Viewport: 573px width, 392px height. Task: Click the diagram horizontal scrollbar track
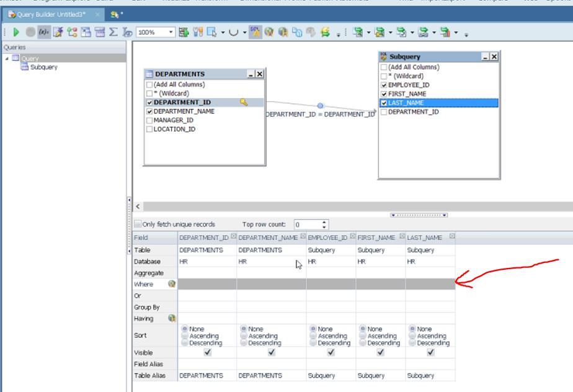(358, 207)
